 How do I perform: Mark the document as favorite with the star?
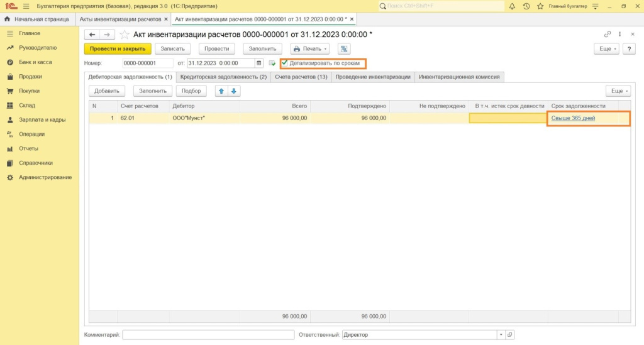coord(125,34)
